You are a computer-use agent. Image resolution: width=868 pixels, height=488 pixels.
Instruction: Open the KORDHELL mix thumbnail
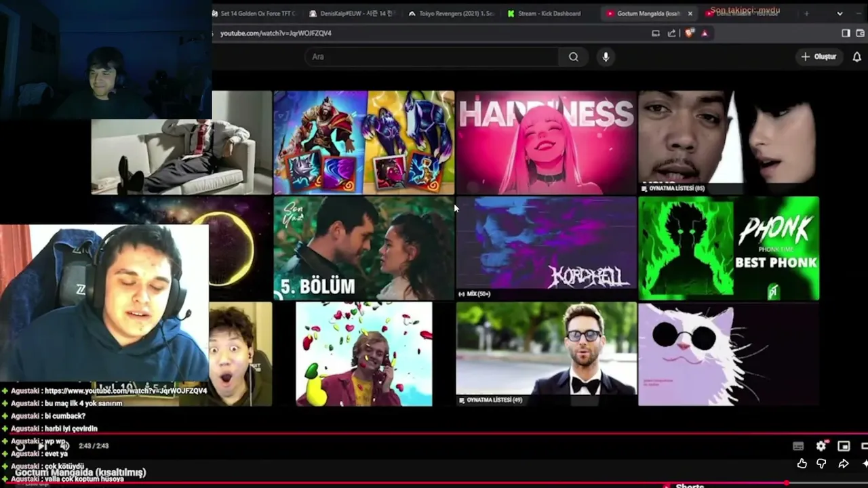pyautogui.click(x=547, y=248)
